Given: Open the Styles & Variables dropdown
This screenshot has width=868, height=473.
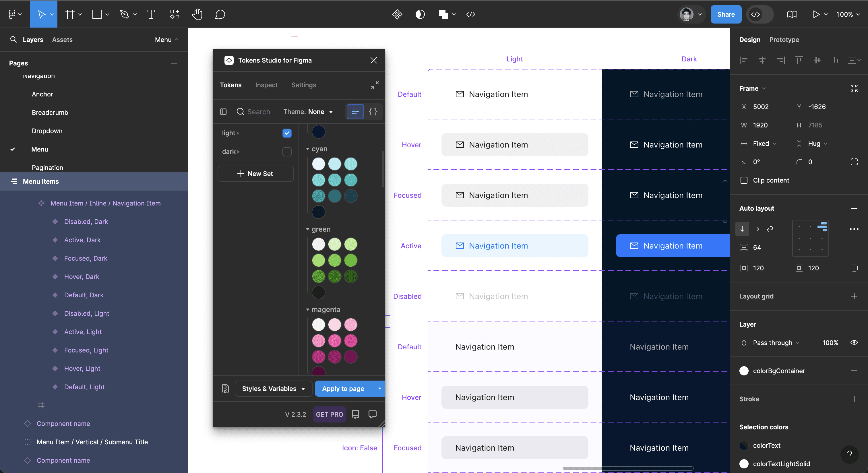Looking at the screenshot, I should [273, 388].
